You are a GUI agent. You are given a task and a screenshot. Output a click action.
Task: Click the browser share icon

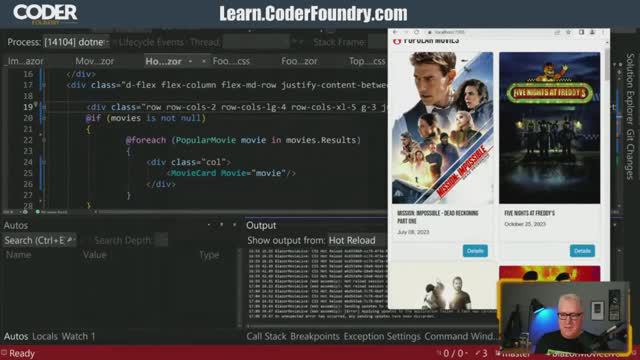tap(557, 32)
